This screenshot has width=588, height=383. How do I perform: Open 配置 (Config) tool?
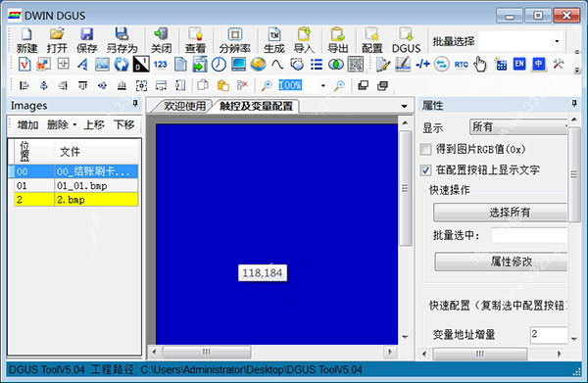pos(372,40)
